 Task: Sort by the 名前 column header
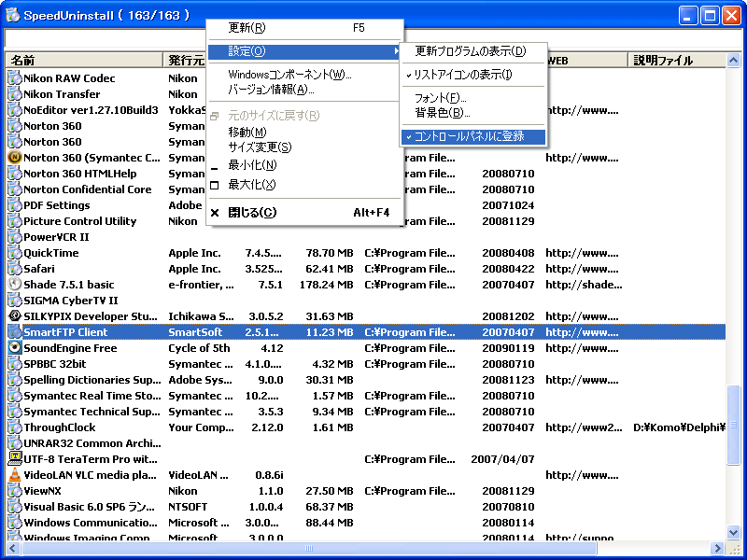(84, 61)
